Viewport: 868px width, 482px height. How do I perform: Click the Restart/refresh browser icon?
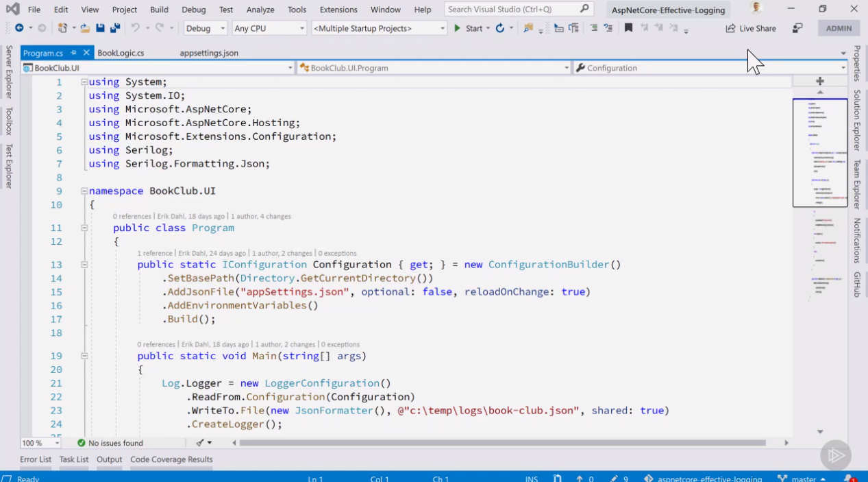click(x=500, y=28)
